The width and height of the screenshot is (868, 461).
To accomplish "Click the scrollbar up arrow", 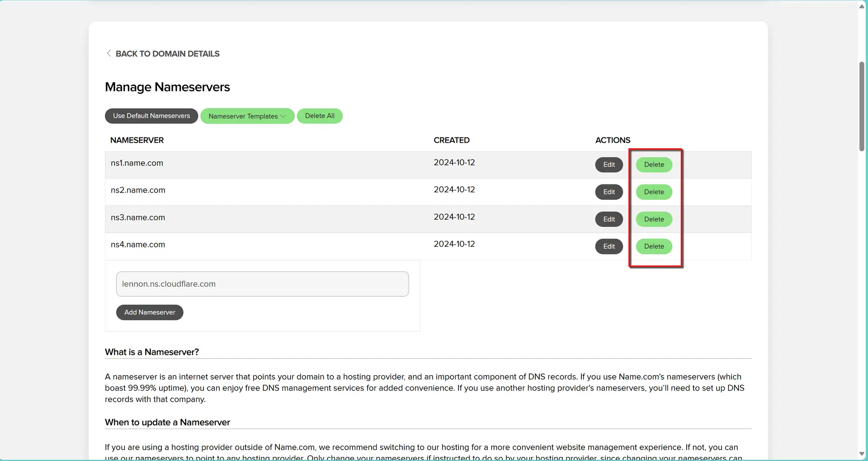I will pos(862,6).
